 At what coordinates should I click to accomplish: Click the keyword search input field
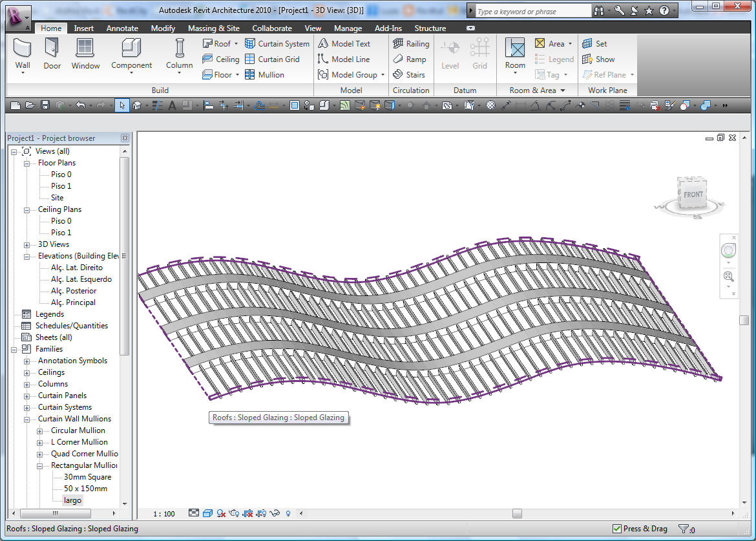[x=533, y=12]
